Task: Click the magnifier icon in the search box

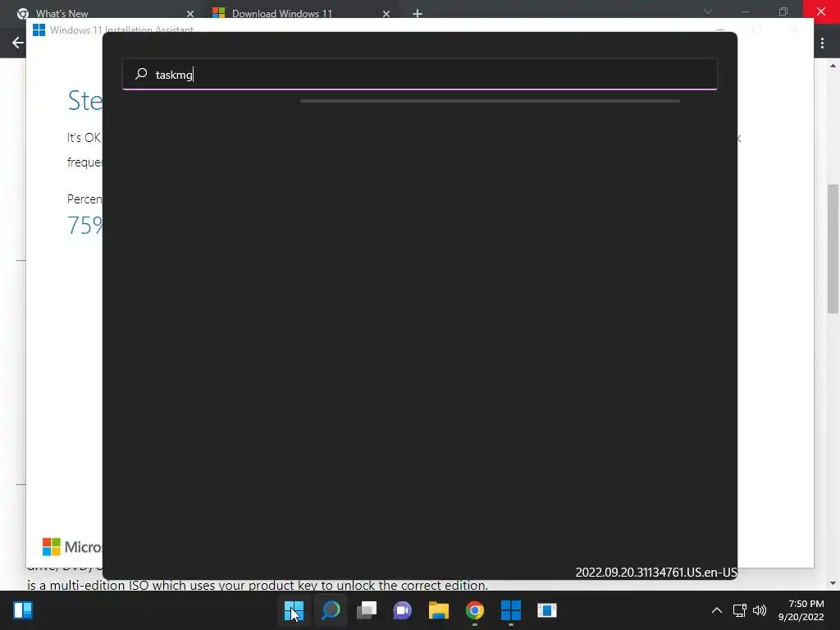Action: tap(141, 74)
